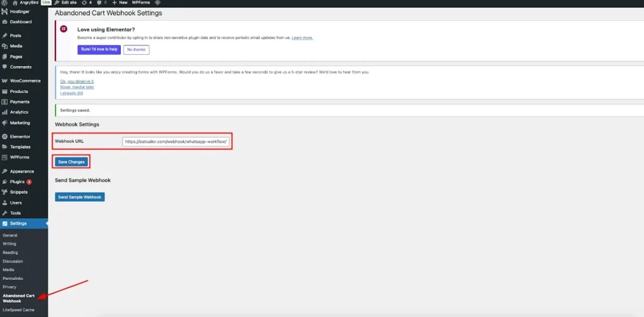
Task: Select the highlighted Settings menu
Action: click(x=24, y=223)
